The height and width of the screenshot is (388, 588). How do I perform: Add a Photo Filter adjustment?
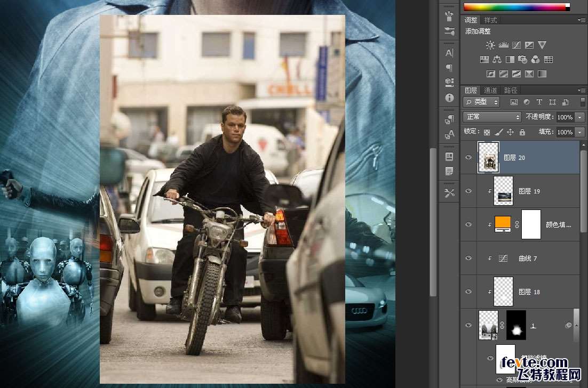523,60
